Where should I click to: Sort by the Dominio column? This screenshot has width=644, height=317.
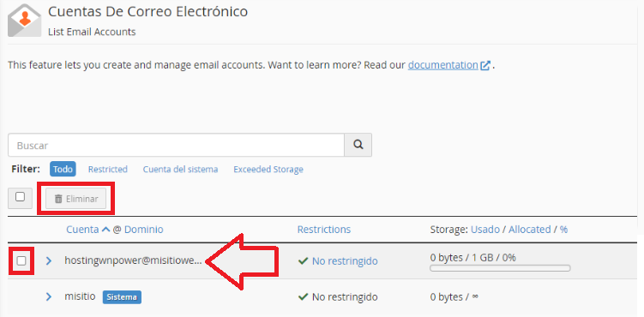(x=144, y=230)
